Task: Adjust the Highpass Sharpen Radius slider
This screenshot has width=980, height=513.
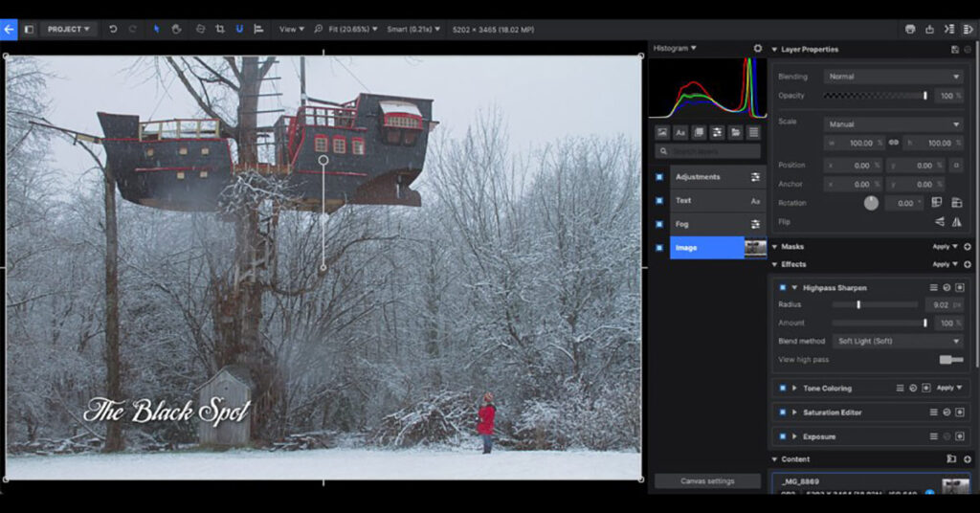Action: [x=858, y=305]
